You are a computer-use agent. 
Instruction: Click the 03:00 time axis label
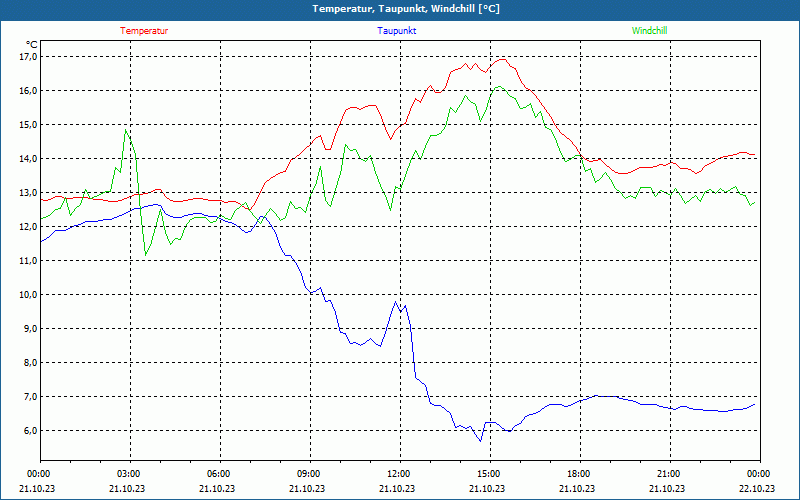[x=129, y=474]
